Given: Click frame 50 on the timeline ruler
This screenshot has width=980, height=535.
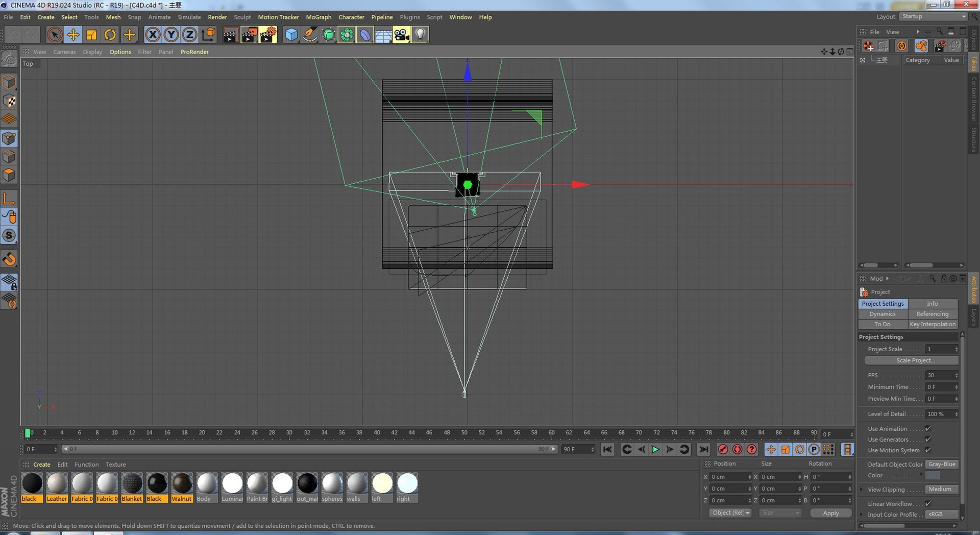Looking at the screenshot, I should point(464,433).
